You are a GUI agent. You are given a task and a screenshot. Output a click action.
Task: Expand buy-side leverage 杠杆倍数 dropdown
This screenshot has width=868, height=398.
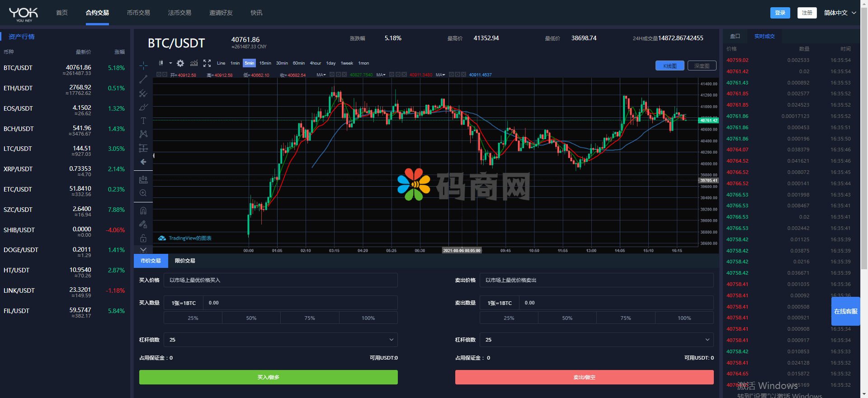point(280,340)
